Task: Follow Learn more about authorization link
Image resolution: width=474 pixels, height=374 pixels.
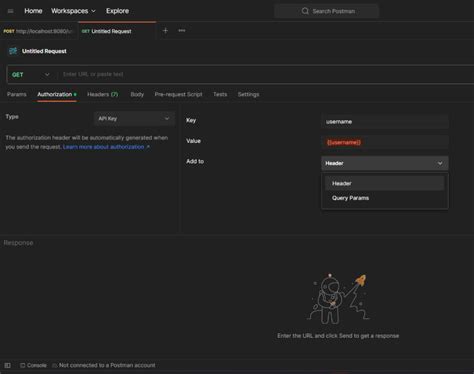Action: point(106,147)
